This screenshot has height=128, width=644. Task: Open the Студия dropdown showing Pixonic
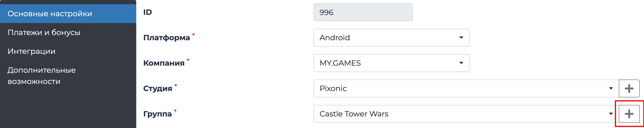[466, 88]
